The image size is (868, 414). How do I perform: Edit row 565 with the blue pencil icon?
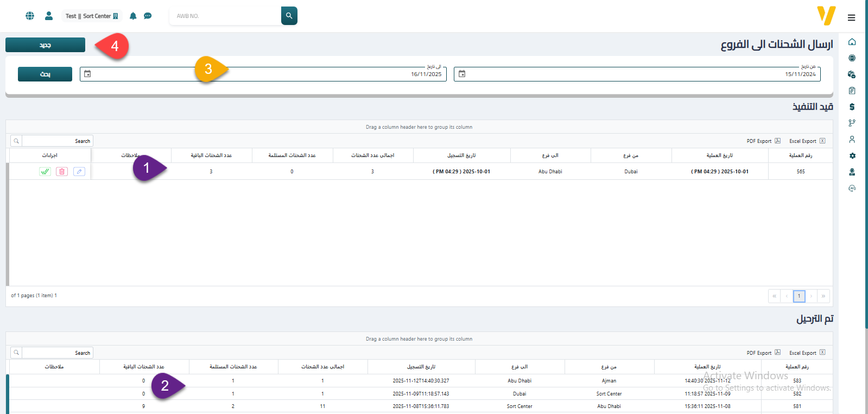(79, 172)
